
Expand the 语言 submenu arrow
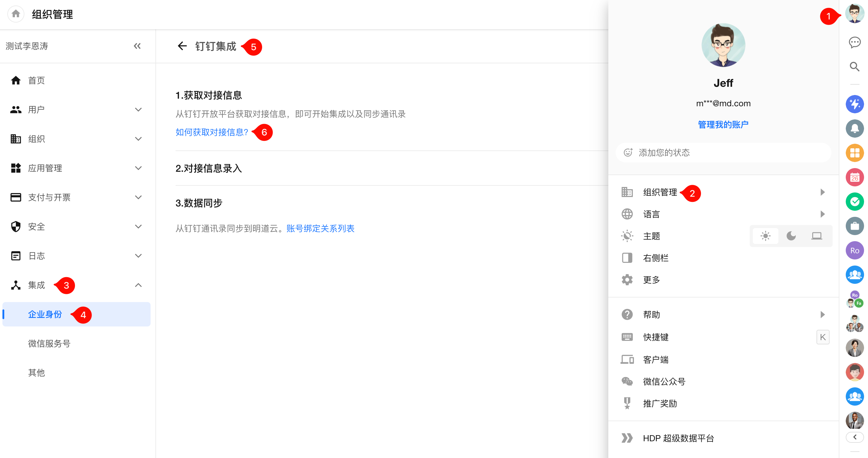click(x=822, y=214)
